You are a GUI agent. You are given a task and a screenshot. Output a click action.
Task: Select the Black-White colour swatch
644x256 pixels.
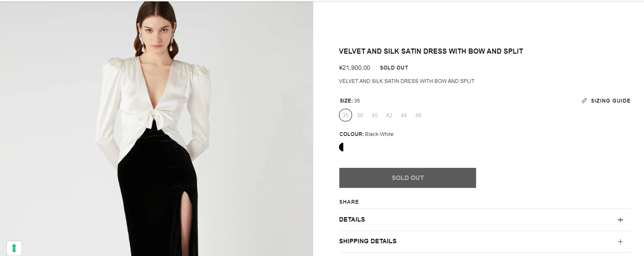click(x=341, y=147)
